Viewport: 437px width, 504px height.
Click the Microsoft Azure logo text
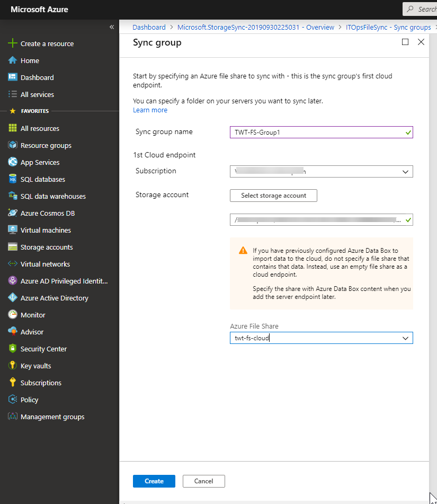pos(39,10)
